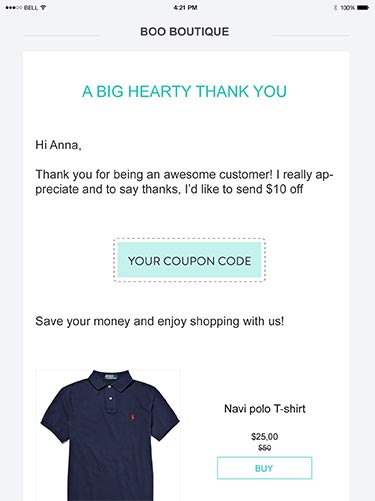Open the navy polo shirt image
Image resolution: width=375 pixels, height=501 pixels.
coord(108,435)
